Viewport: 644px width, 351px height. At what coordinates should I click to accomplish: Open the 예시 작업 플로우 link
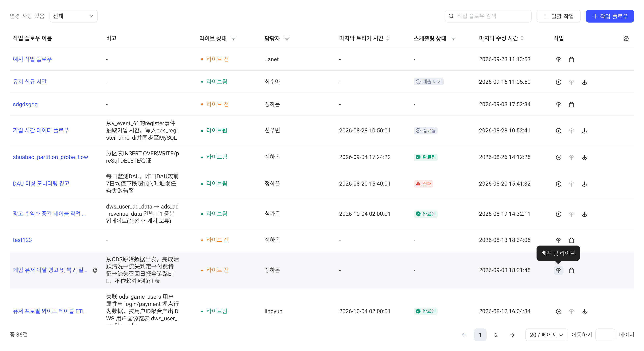tap(32, 59)
